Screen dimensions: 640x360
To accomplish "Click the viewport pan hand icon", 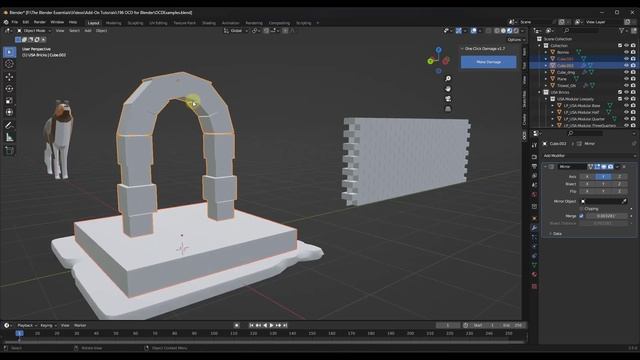I will 448,89.
